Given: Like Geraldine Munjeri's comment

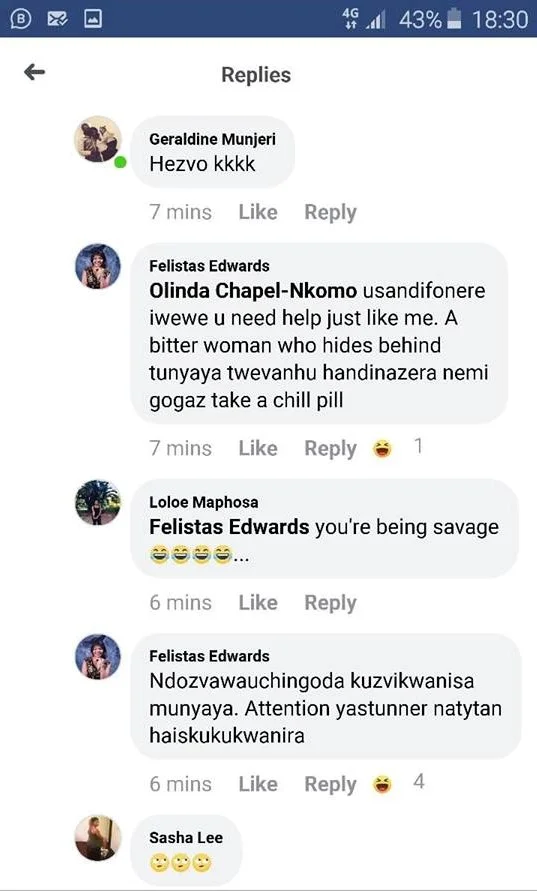Looking at the screenshot, I should [258, 212].
